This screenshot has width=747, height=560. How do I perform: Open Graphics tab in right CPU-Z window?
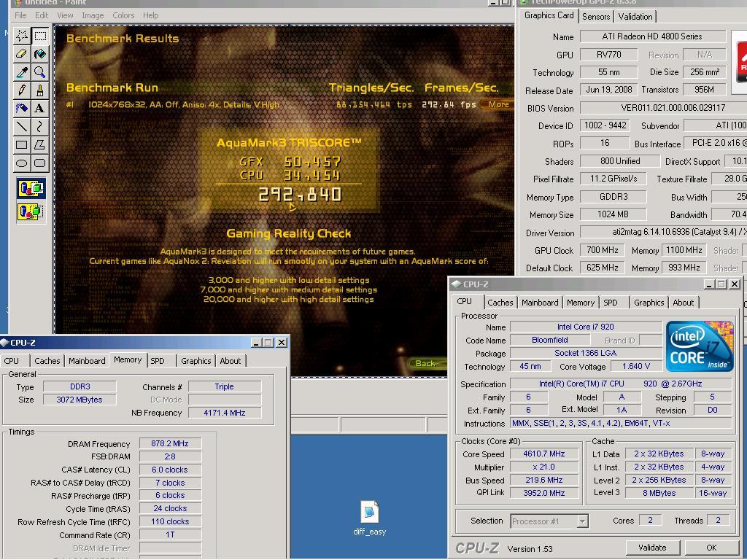tap(649, 303)
